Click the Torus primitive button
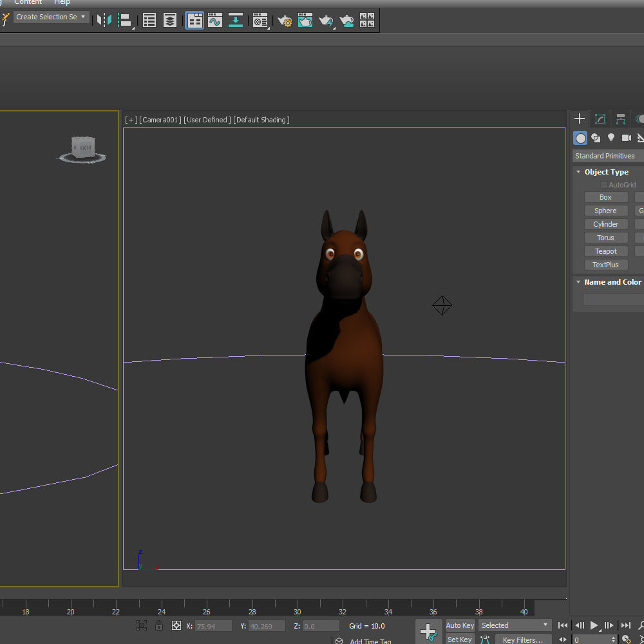Viewport: 644px width, 644px height. coord(606,238)
